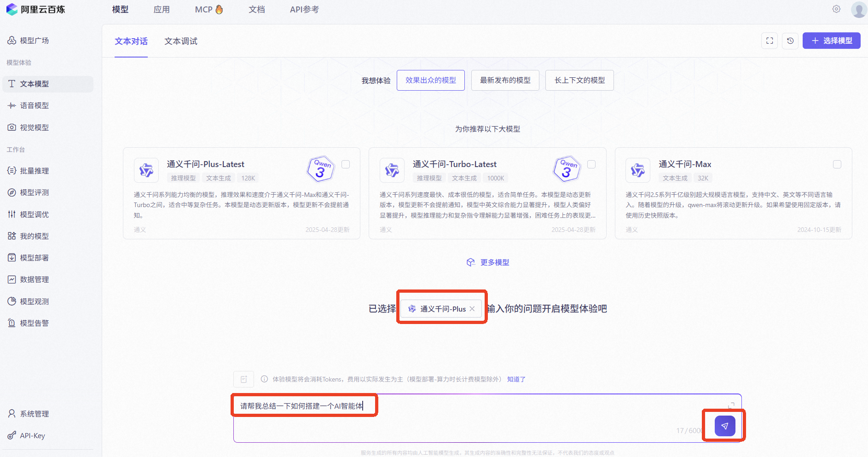Send the message with the paper plane button
868x457 pixels.
(725, 426)
